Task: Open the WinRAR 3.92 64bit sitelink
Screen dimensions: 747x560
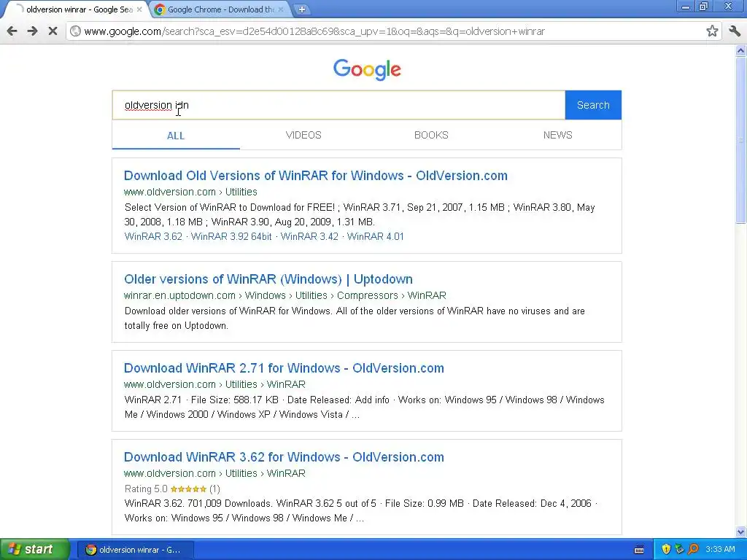Action: coord(231,237)
